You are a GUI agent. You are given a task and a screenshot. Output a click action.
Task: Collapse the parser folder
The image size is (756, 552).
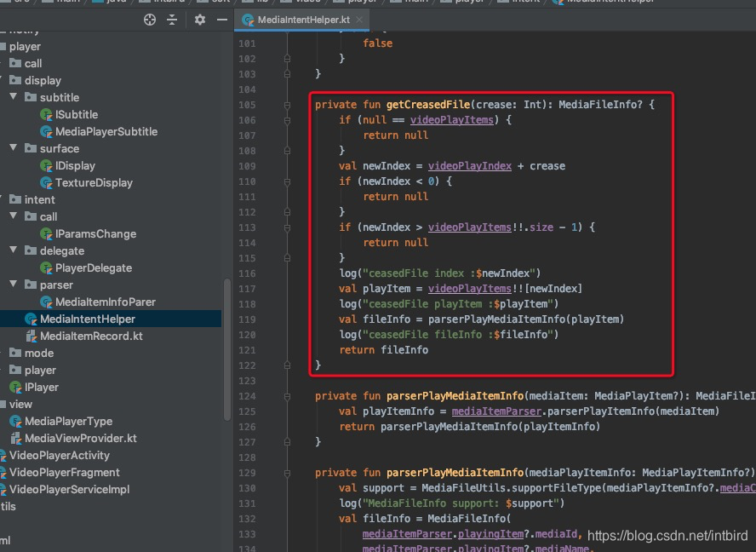click(14, 285)
